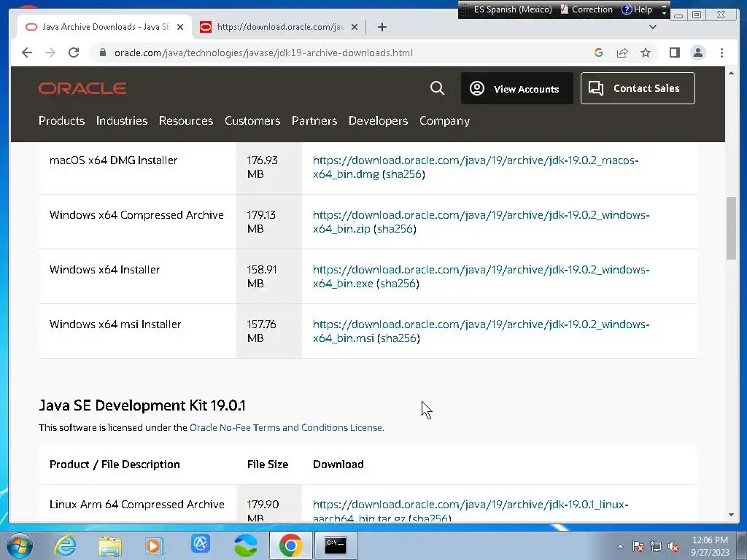This screenshot has height=560, width=747.
Task: Reload the page with refresh icon
Action: click(x=74, y=52)
